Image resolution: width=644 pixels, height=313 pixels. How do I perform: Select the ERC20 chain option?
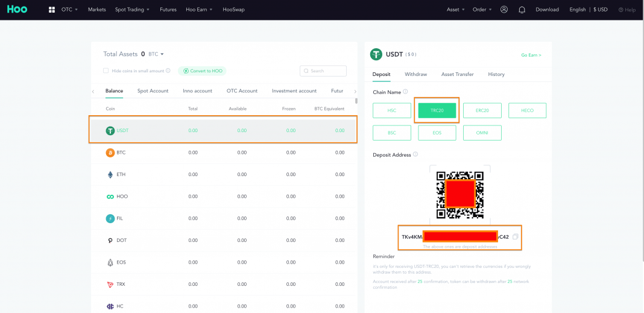point(482,110)
